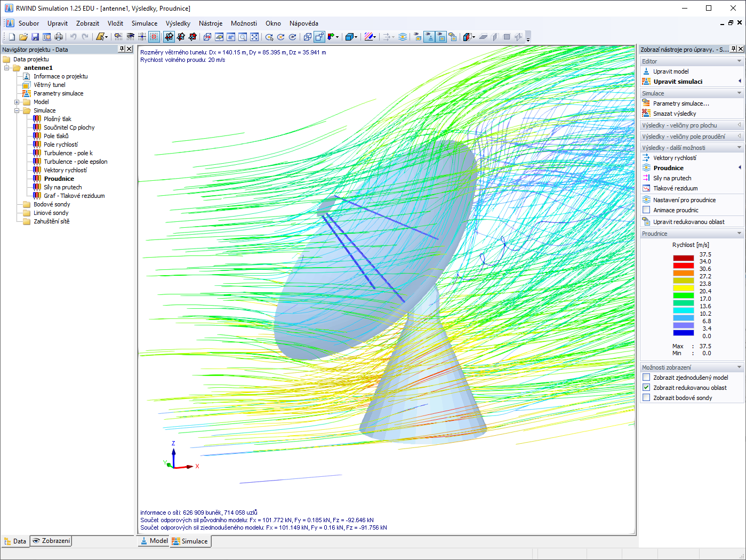This screenshot has width=746, height=560.
Task: Pin the right tools panel
Action: click(x=733, y=49)
